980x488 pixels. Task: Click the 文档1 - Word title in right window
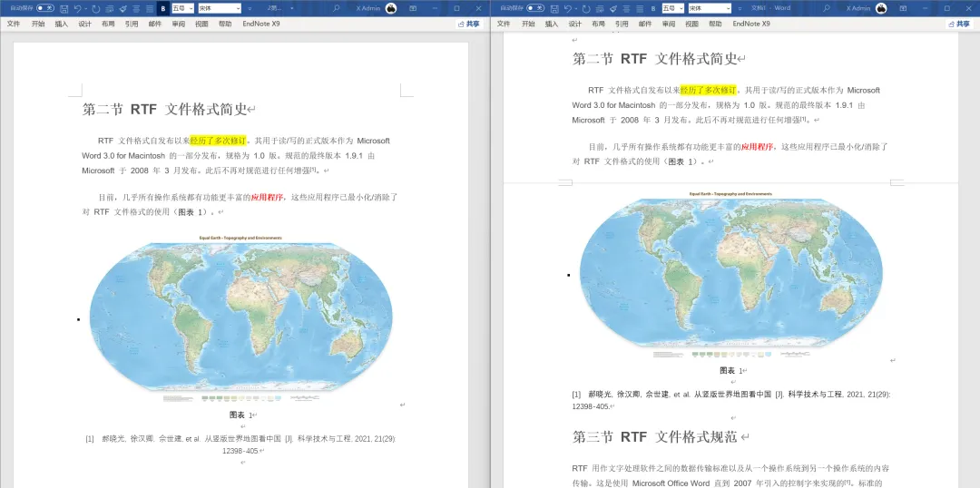coord(770,8)
